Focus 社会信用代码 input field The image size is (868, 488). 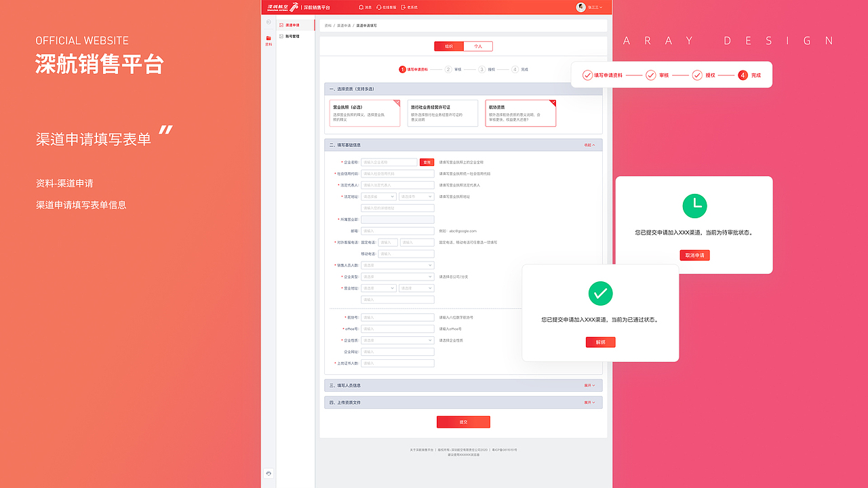tap(397, 174)
